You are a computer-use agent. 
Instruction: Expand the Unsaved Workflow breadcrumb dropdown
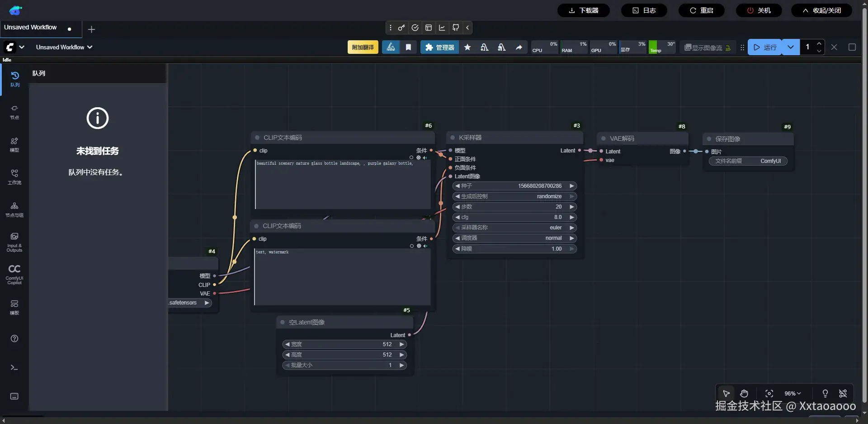click(64, 47)
